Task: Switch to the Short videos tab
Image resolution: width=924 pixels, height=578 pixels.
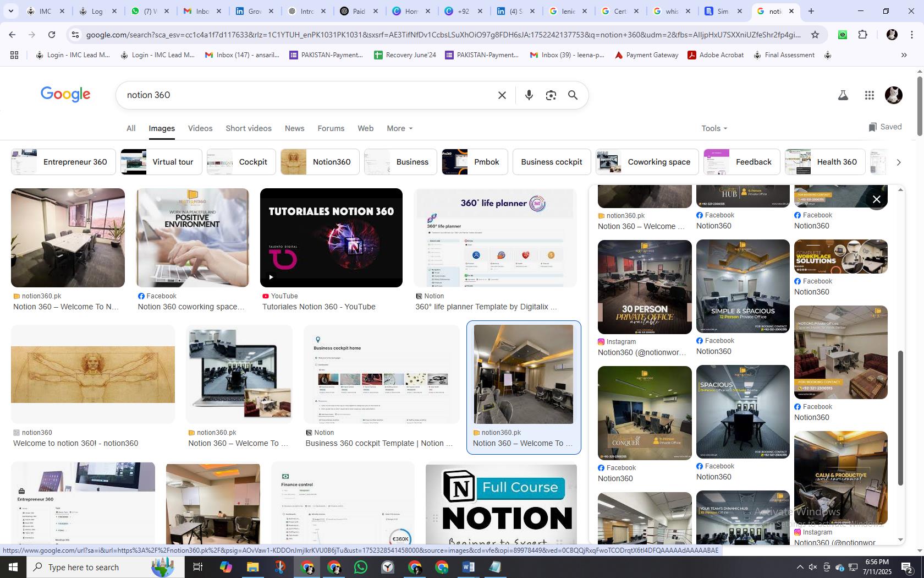Action: 249,128
